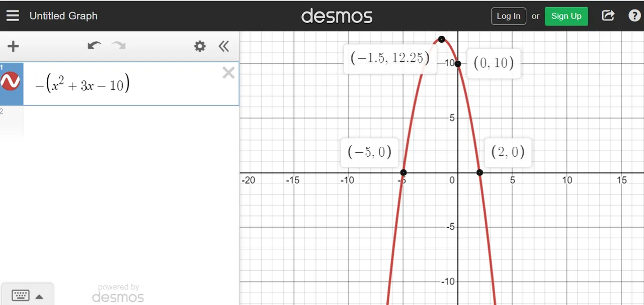Collapse the expression list panel
Screen dimensions: 644x305
224,46
